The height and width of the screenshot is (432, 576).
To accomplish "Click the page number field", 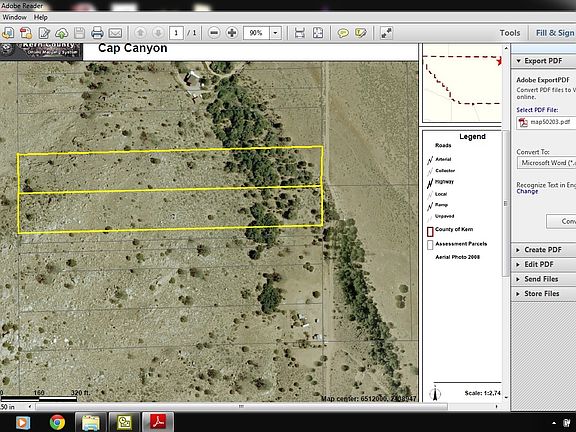I will tap(176, 33).
